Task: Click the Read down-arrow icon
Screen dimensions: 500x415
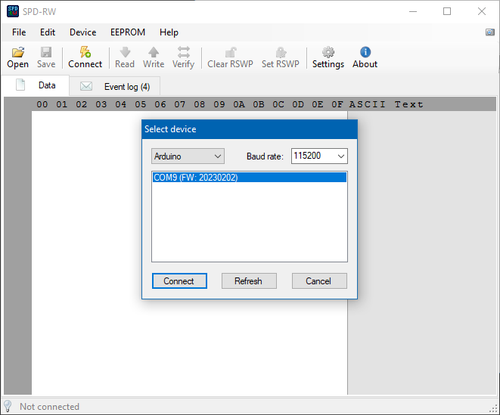Action: (x=125, y=52)
